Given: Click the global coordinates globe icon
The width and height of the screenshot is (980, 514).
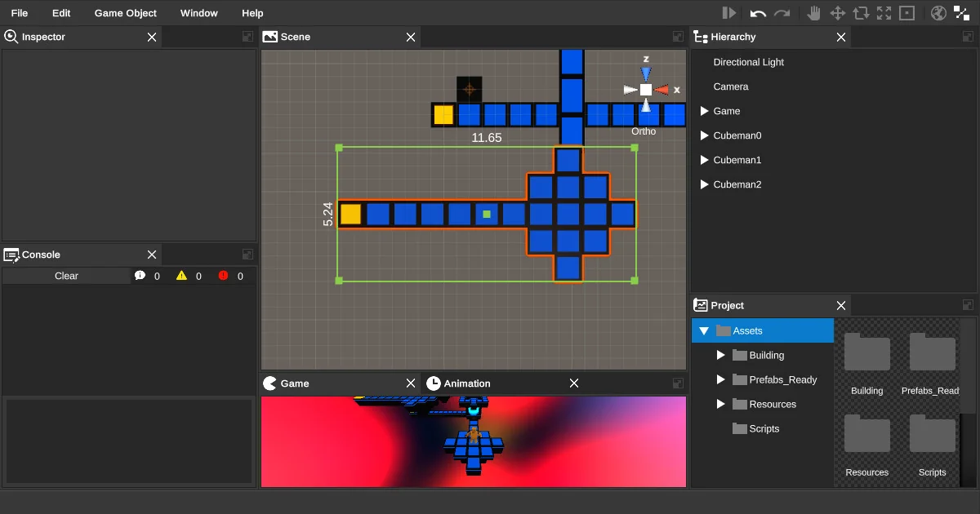Looking at the screenshot, I should (x=938, y=12).
